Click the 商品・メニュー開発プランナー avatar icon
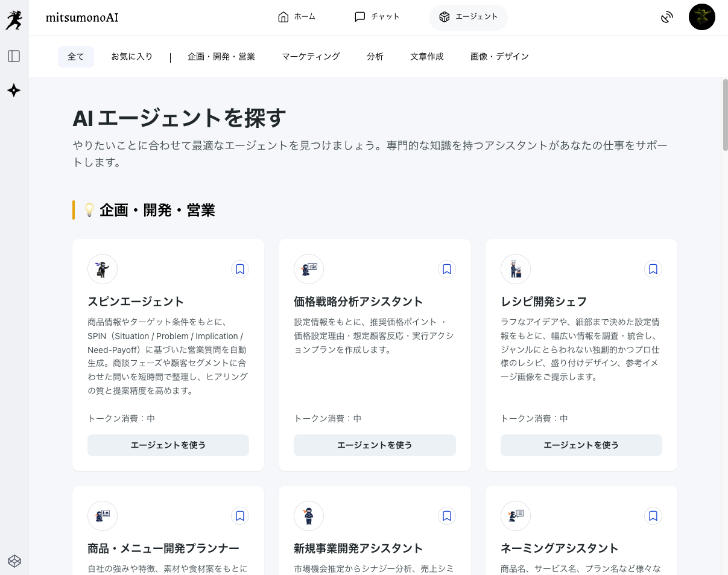Image resolution: width=728 pixels, height=575 pixels. point(103,516)
